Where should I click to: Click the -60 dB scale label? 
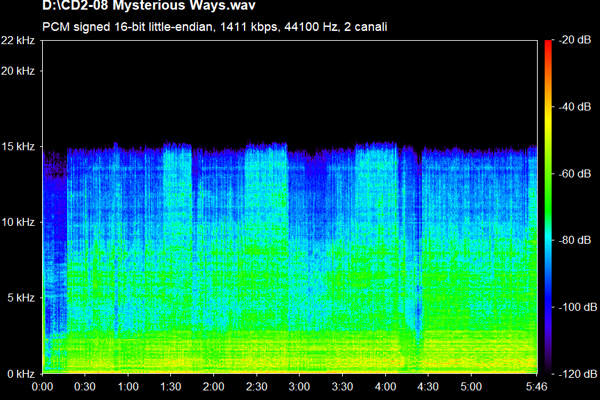pos(575,173)
